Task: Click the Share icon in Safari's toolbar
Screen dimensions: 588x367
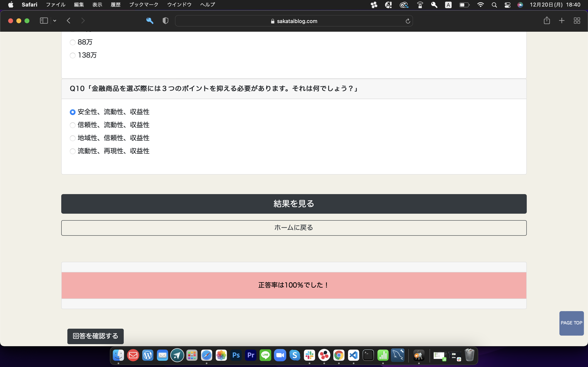Action: [x=547, y=21]
